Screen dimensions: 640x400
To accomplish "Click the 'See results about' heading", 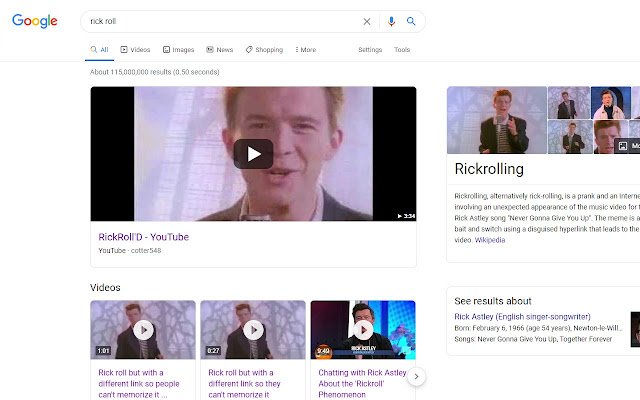I will click(493, 301).
